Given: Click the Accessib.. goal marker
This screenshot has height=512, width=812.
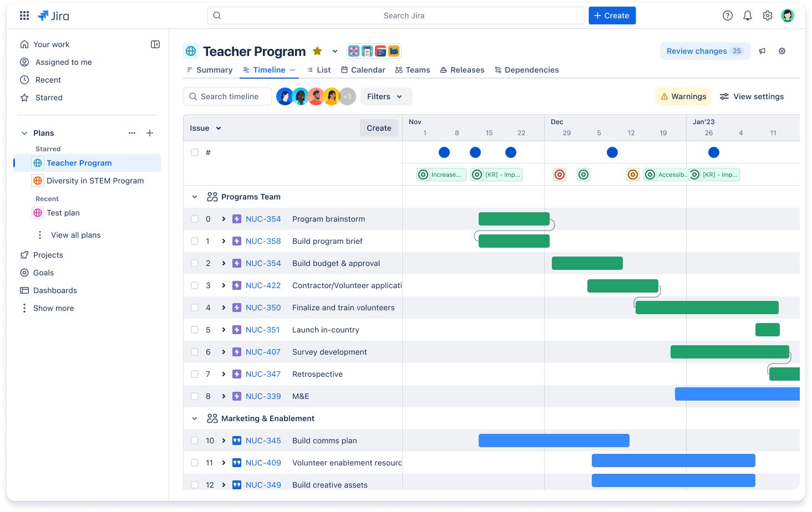Looking at the screenshot, I should tap(666, 175).
